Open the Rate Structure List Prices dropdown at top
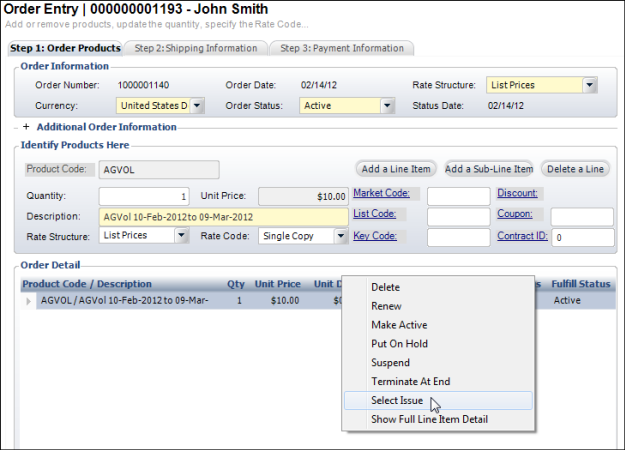The image size is (625, 450). click(x=589, y=85)
